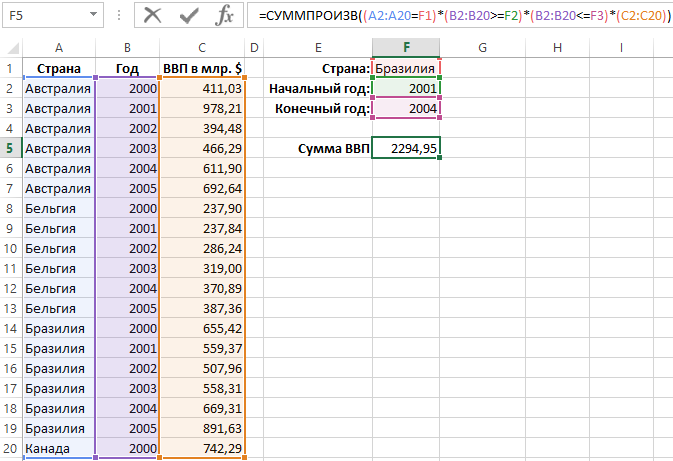Click the fill handle of cell F5

click(x=439, y=158)
